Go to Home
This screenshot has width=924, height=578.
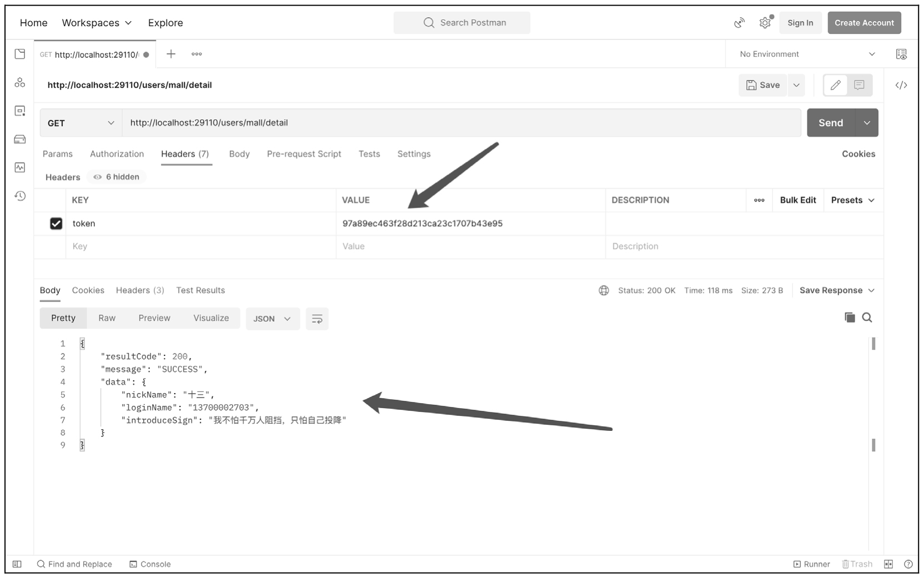[x=33, y=23]
